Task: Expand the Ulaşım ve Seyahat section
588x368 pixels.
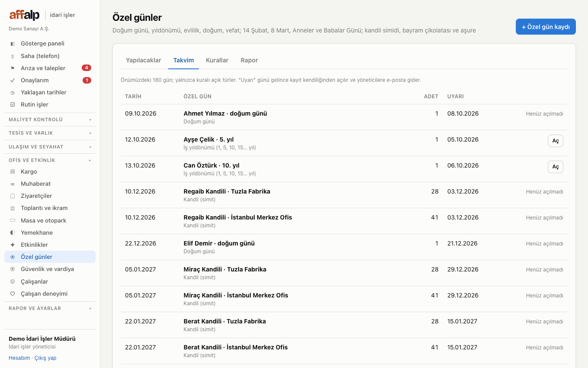Action: coord(50,147)
